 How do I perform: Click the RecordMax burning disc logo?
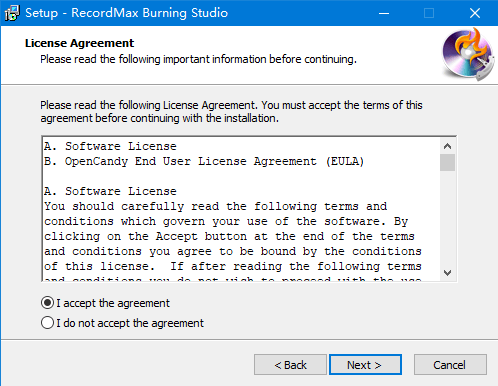468,55
